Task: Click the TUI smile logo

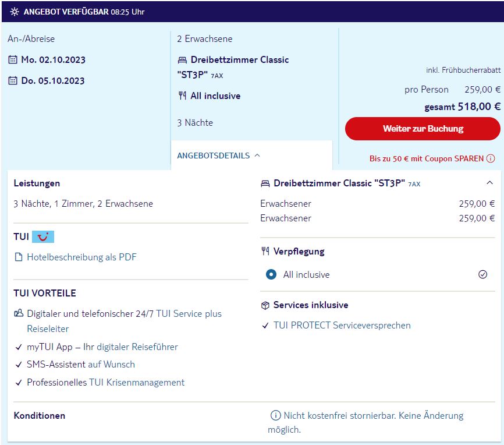Action: pos(43,237)
